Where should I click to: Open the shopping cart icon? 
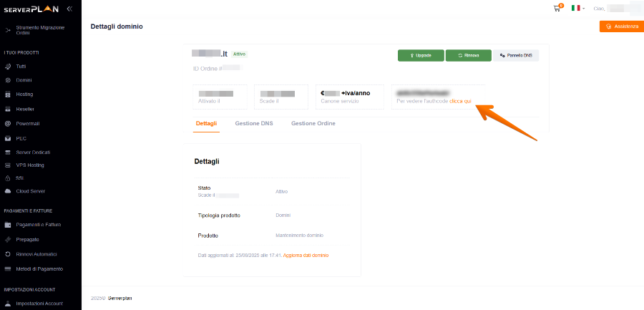557,8
